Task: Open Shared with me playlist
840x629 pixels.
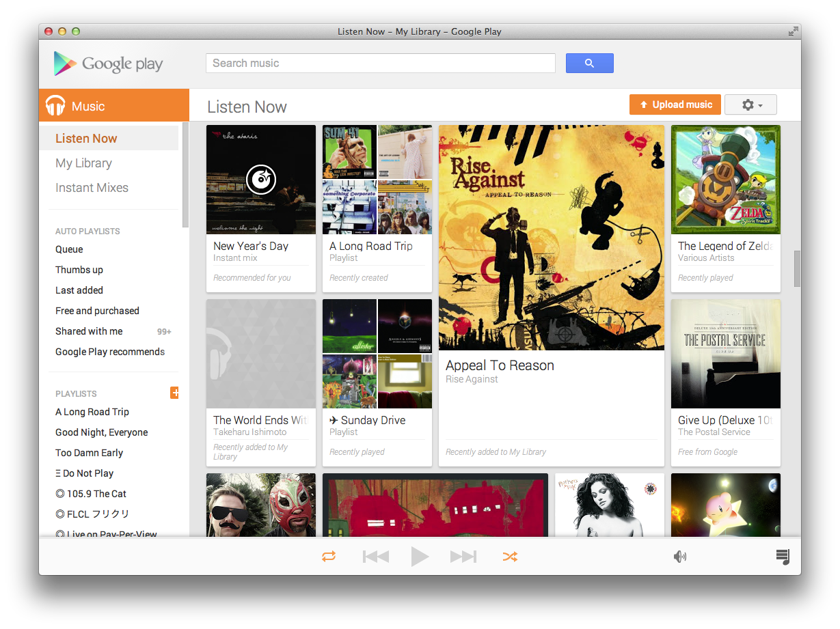Action: 89,331
